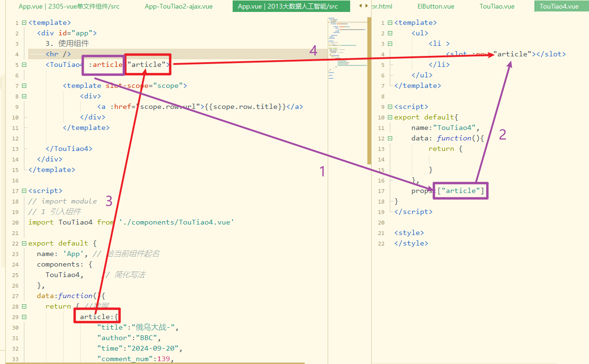Click the closing </script> tag in TouTiao4.vue
The image size is (589, 364).
[x=413, y=212]
